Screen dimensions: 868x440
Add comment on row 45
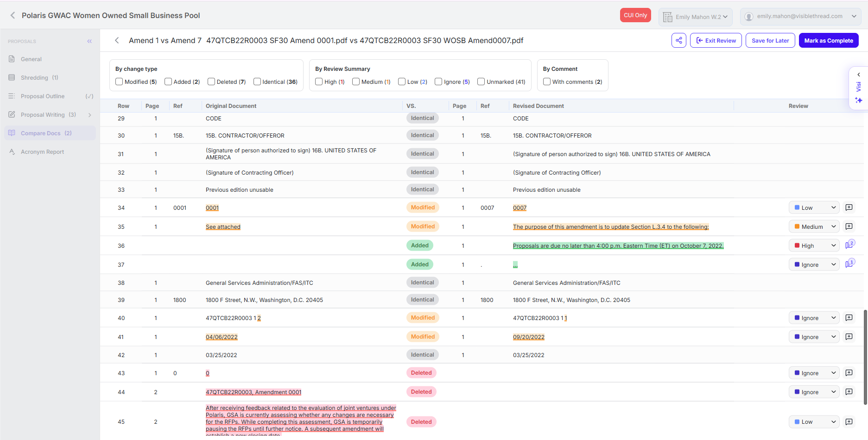(849, 422)
